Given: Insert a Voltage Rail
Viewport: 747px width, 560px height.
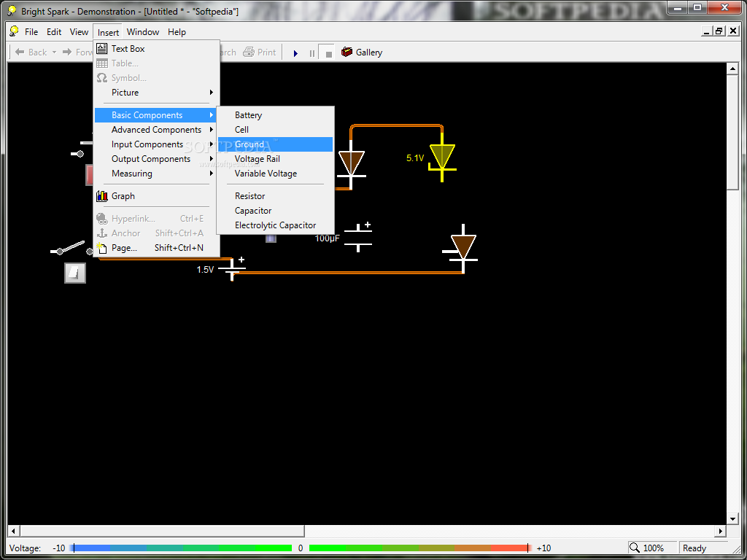Looking at the screenshot, I should (x=275, y=158).
